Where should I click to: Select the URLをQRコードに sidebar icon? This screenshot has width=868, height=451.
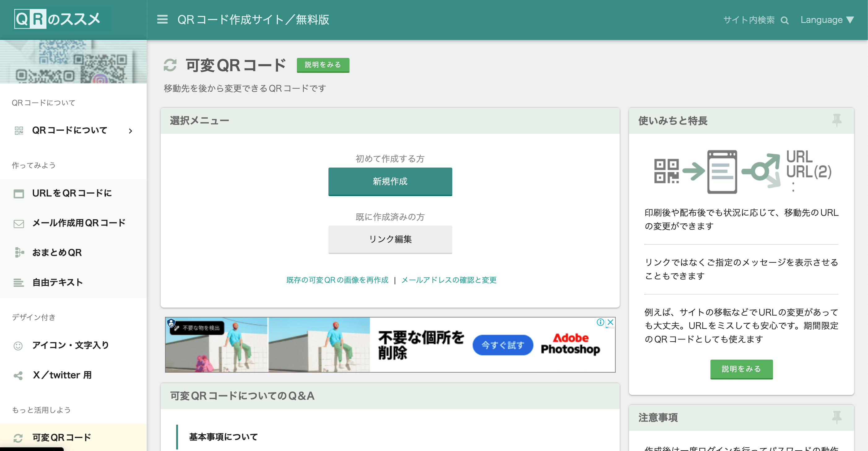(19, 193)
